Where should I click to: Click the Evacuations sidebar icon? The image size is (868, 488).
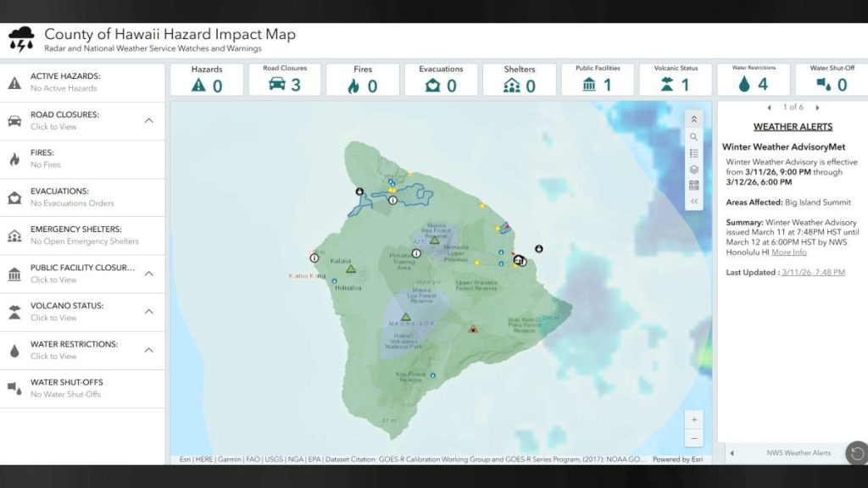[13, 197]
